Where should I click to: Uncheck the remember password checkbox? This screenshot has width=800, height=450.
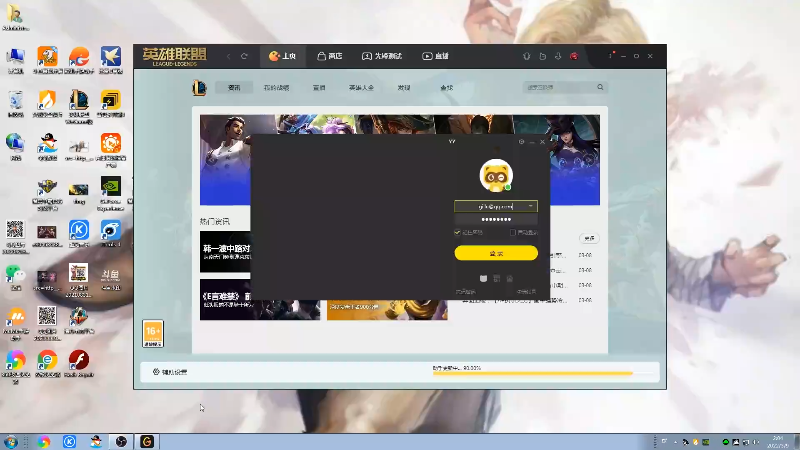coord(458,233)
